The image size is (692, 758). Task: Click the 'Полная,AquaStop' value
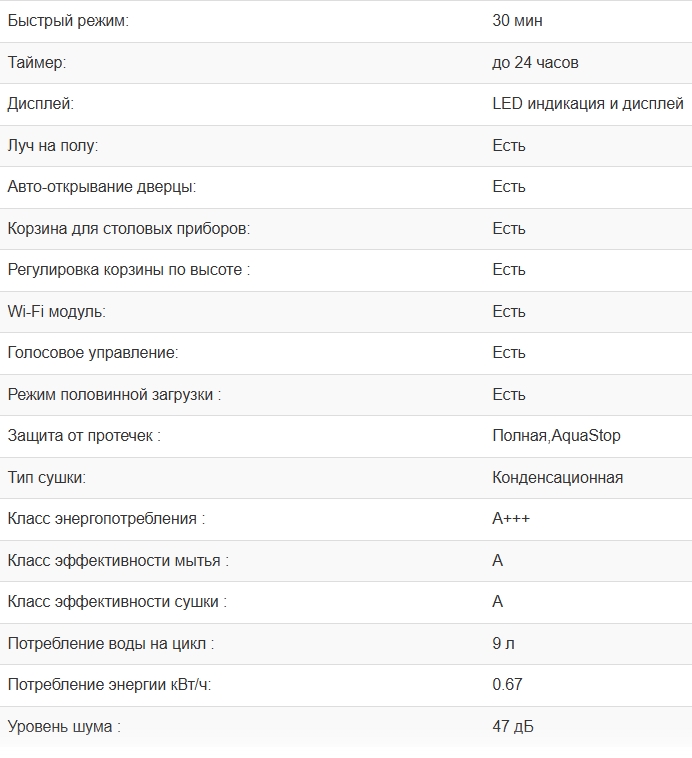557,436
